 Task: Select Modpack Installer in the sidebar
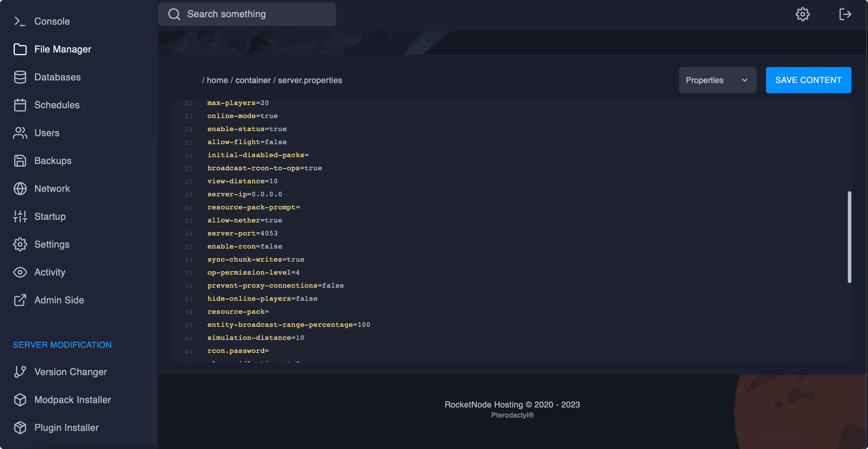[x=72, y=400]
